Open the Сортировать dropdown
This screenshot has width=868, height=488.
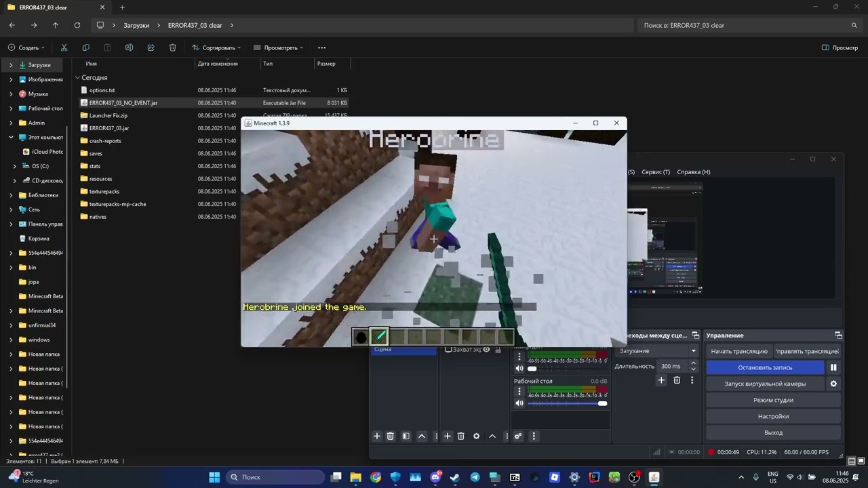click(217, 47)
